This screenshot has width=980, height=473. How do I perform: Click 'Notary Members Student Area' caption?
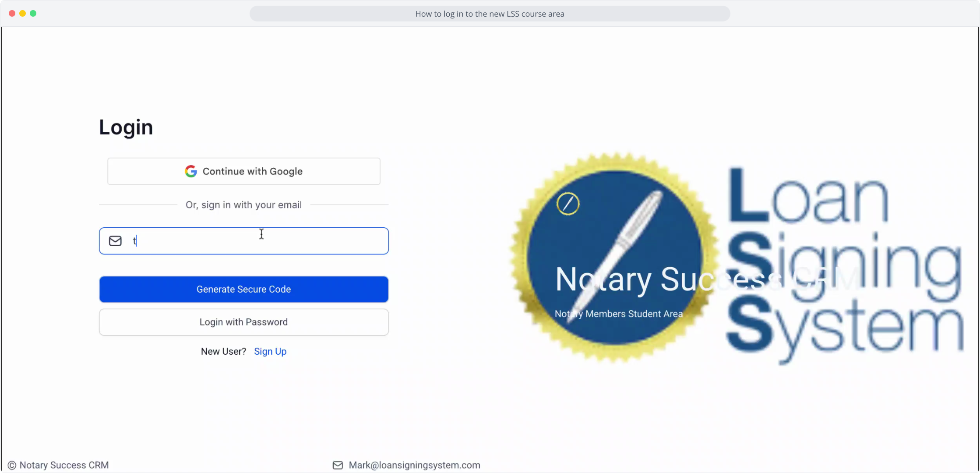point(618,314)
